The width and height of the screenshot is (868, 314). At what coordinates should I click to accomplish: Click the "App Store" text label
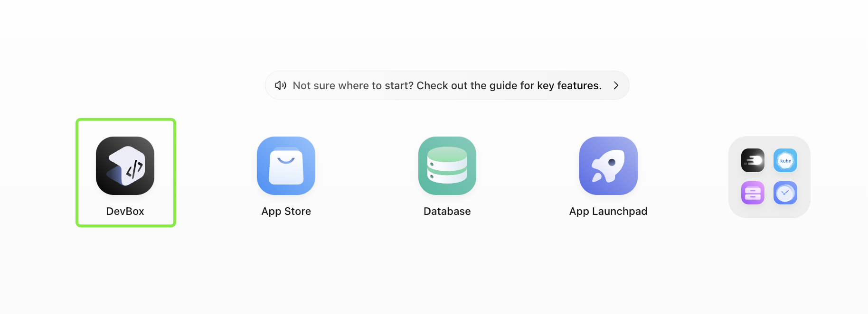[x=286, y=211]
